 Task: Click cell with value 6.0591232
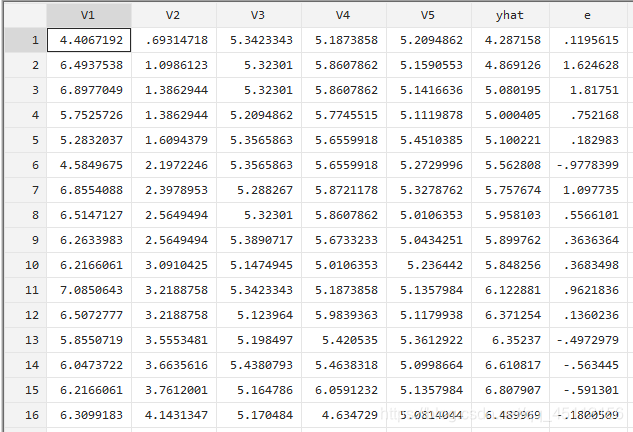(x=344, y=390)
